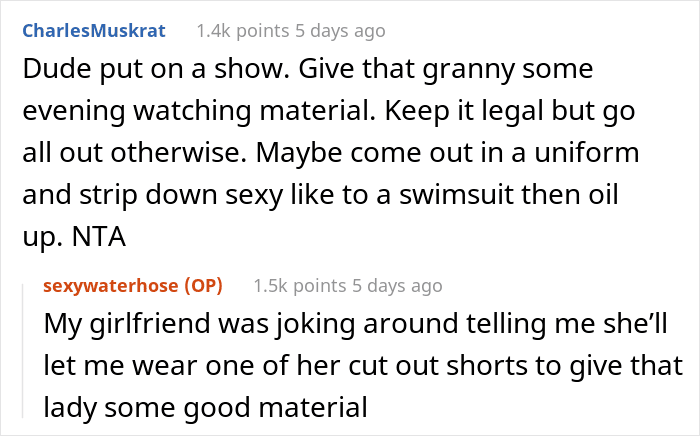
Task: Collapse the reply thread using vertical line
Action: point(23,351)
